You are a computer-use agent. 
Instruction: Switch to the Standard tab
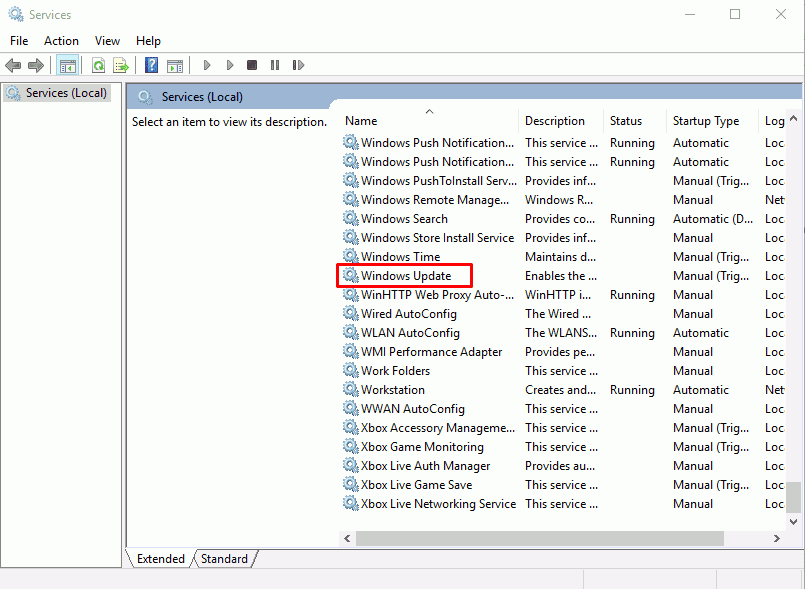click(224, 559)
